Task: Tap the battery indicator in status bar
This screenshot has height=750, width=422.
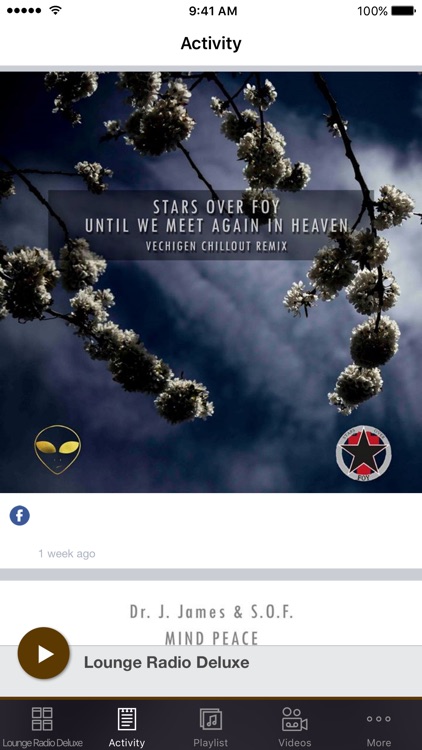Action: coord(403,11)
